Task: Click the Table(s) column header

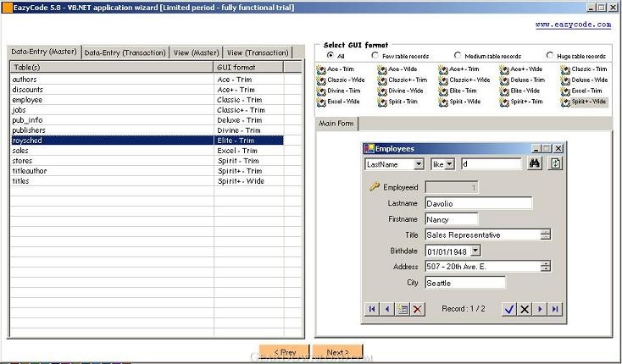Action: point(112,68)
